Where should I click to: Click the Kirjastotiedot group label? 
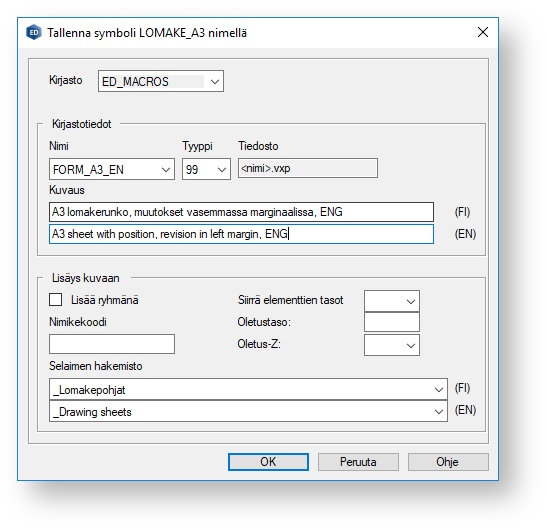click(82, 124)
